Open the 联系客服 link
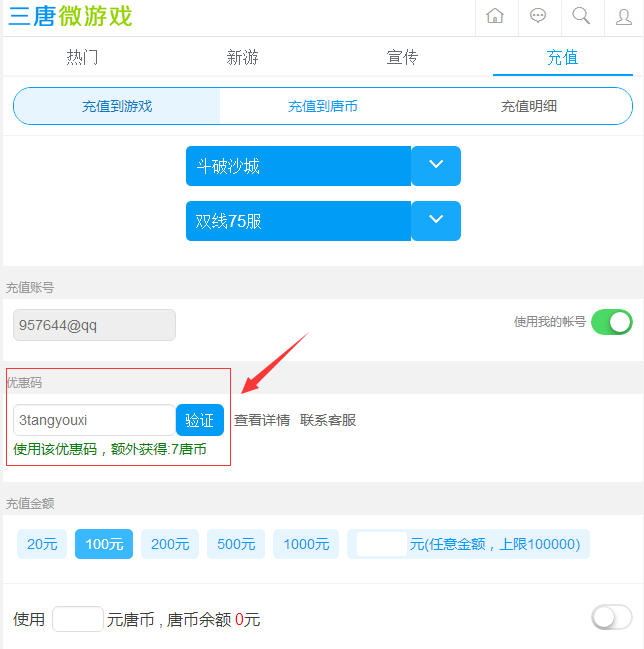Image resolution: width=644 pixels, height=649 pixels. (328, 420)
